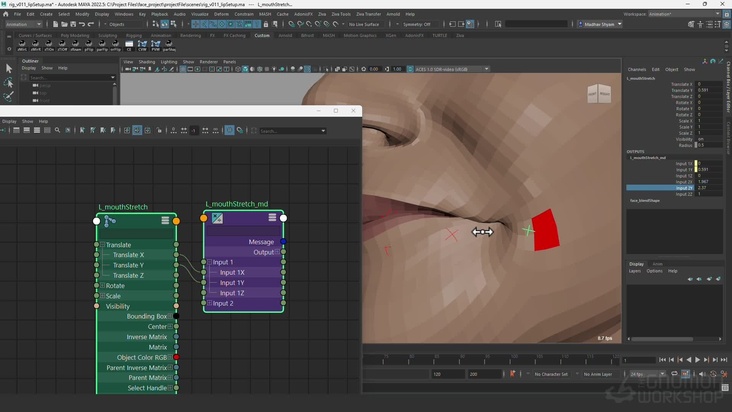
Task: Switch to the Custom shelf tab
Action: (262, 35)
